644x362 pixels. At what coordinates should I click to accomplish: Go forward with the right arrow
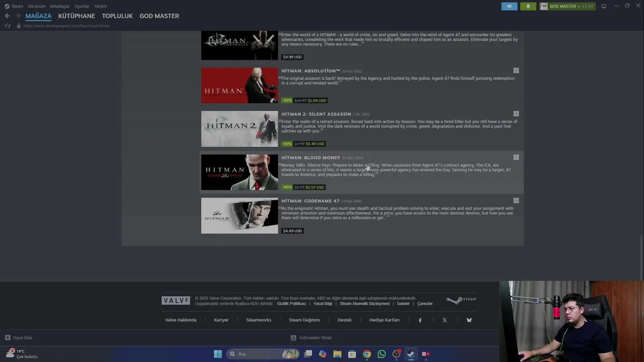click(x=18, y=16)
